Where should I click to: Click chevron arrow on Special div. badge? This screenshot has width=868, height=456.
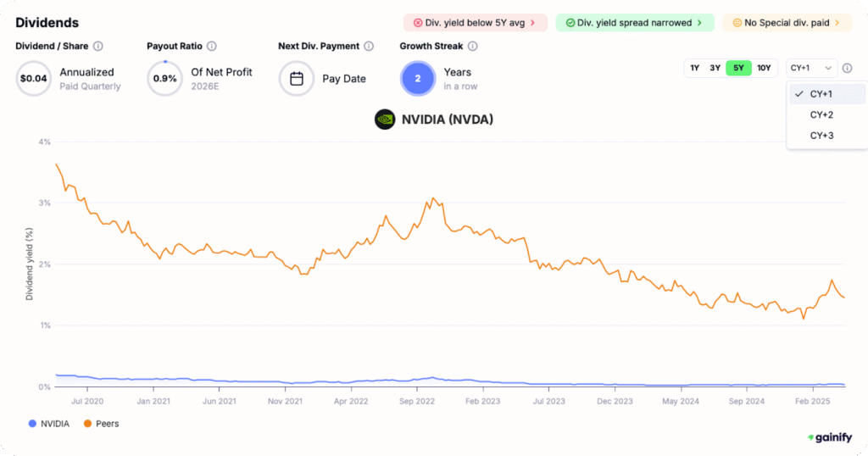[837, 23]
